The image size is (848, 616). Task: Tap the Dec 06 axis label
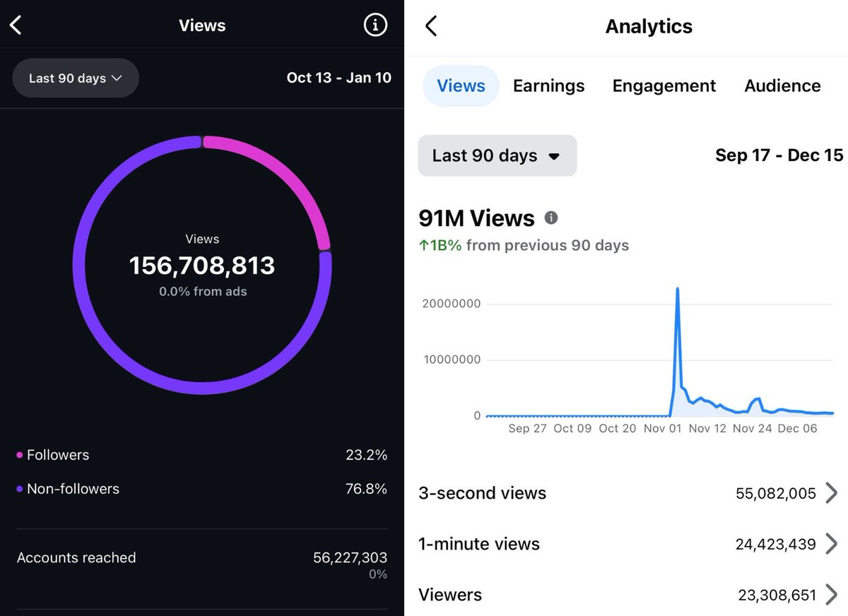[x=797, y=429]
